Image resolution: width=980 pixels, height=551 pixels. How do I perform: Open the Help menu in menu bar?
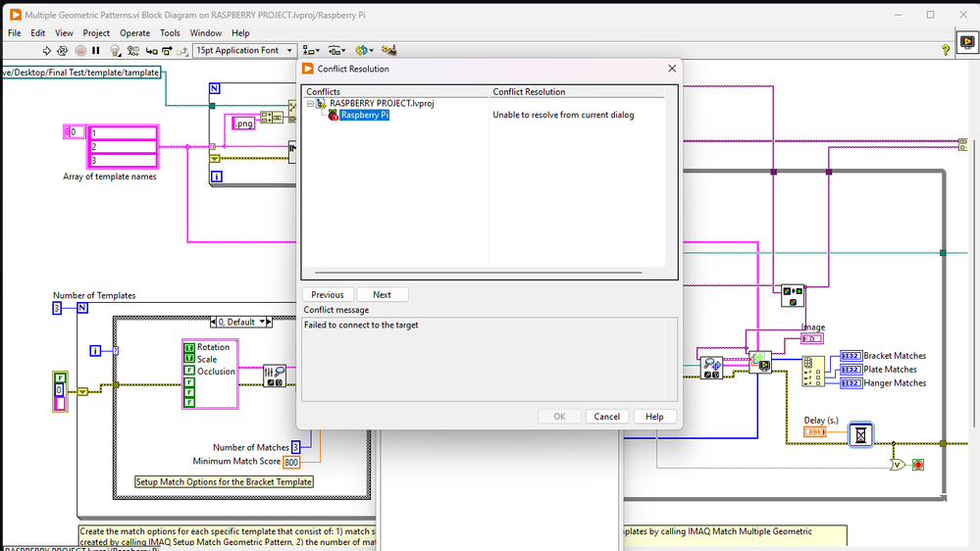[240, 33]
